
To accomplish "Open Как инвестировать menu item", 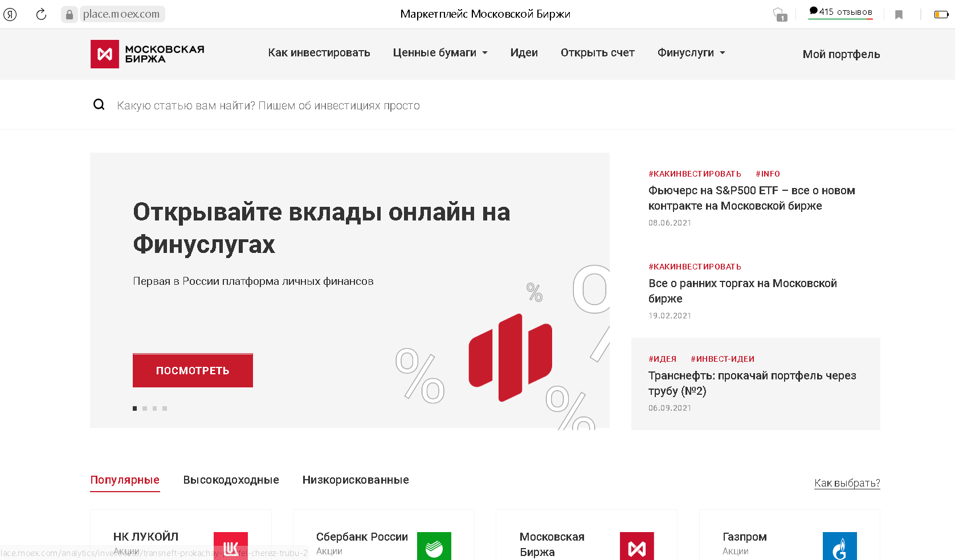I will (x=319, y=52).
